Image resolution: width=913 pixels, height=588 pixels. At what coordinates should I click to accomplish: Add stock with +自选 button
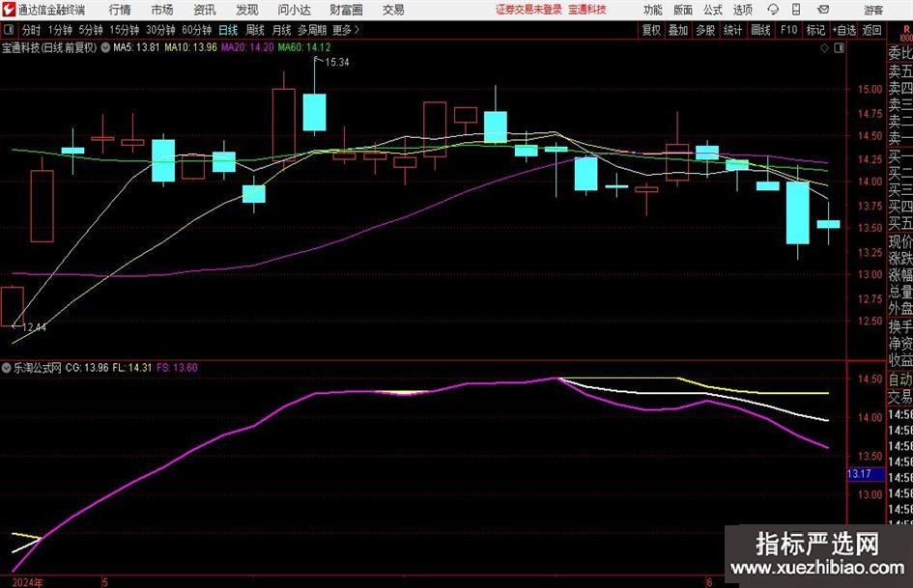click(x=843, y=30)
